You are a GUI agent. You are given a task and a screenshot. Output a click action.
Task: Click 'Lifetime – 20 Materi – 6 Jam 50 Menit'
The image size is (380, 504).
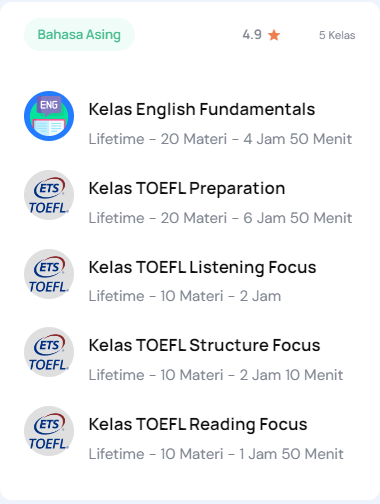220,218
